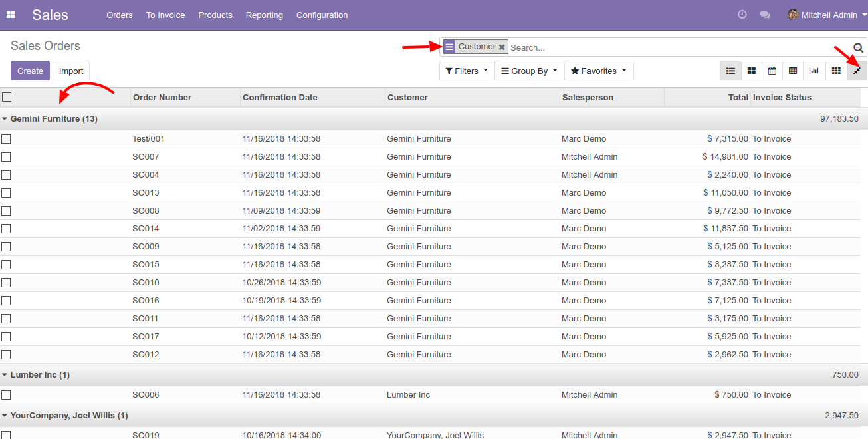Click the $ 11,837.50 total cell
The image size is (868, 439).
point(726,229)
